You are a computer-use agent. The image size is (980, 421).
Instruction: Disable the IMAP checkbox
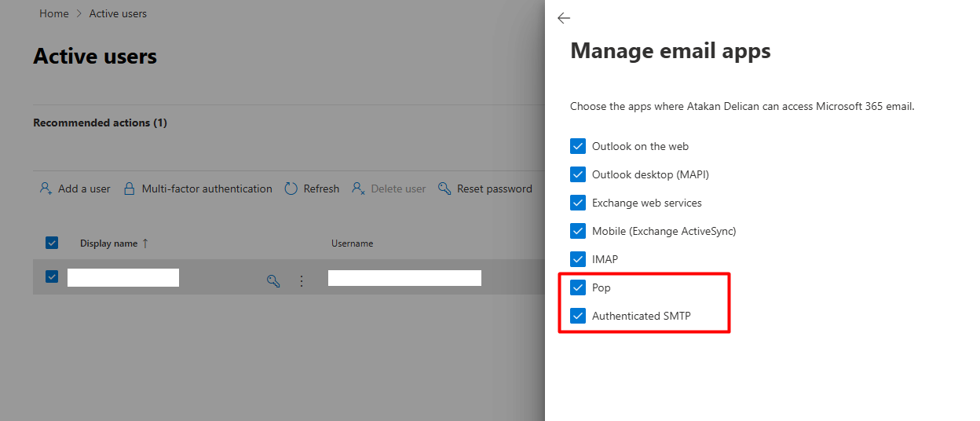578,259
